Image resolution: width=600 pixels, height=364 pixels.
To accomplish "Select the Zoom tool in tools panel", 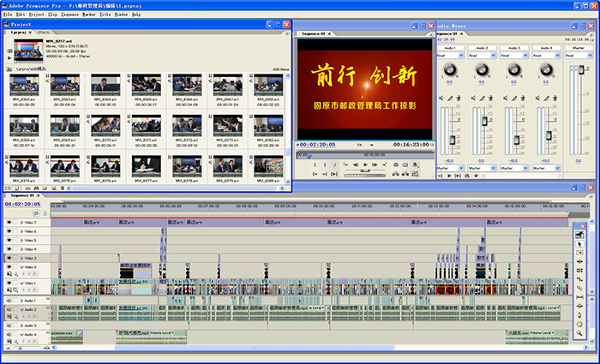I will coord(580,333).
